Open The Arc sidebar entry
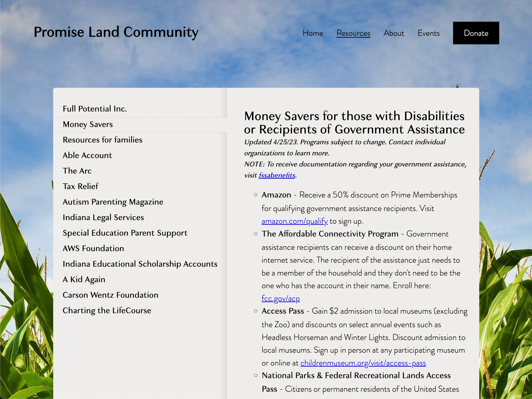 point(77,171)
